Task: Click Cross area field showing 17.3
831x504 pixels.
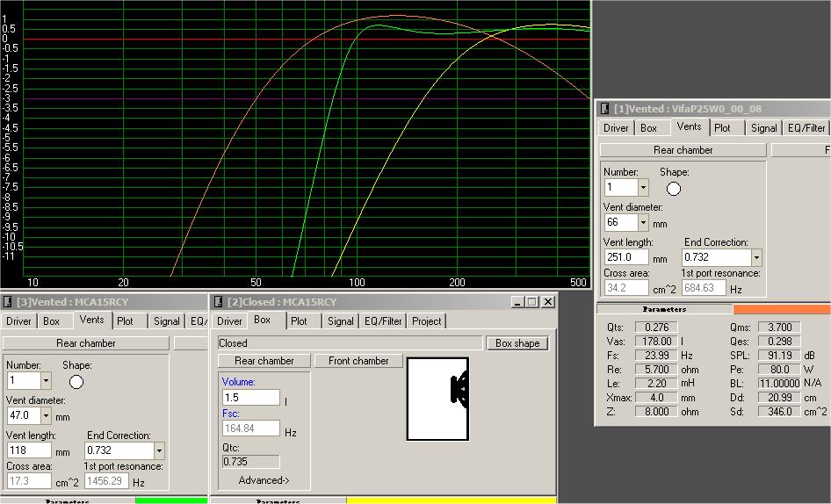Action: click(29, 481)
